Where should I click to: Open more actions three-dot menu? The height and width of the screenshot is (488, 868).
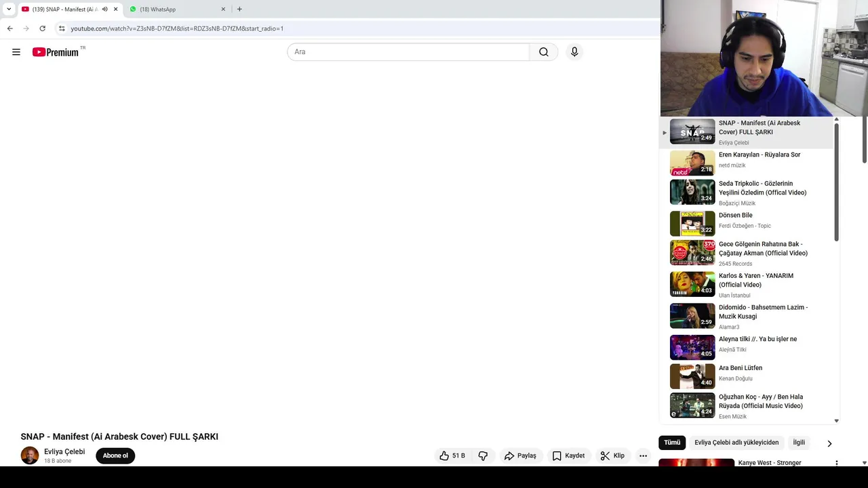(x=644, y=455)
